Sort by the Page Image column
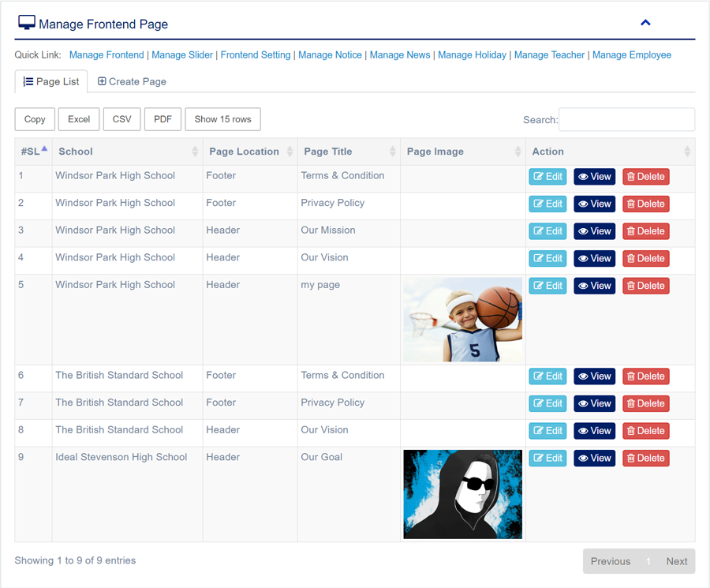 coord(463,152)
